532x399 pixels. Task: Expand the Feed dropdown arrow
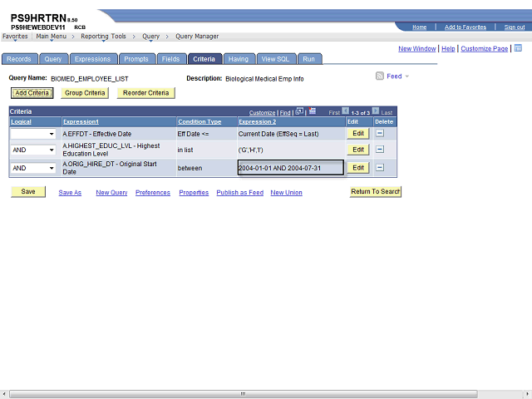(406, 76)
